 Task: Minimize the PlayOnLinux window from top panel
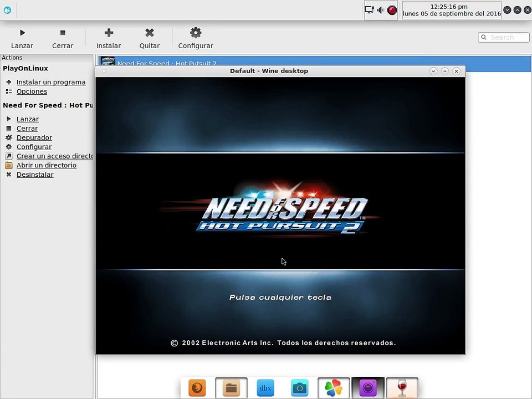coord(507,10)
